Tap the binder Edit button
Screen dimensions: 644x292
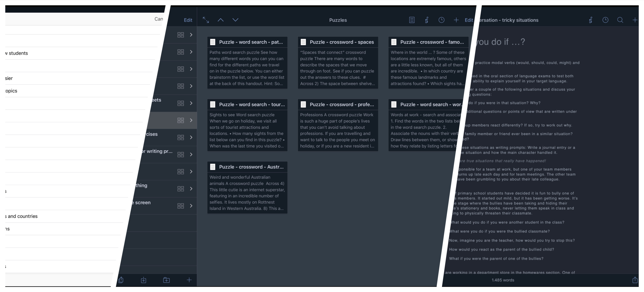point(188,20)
